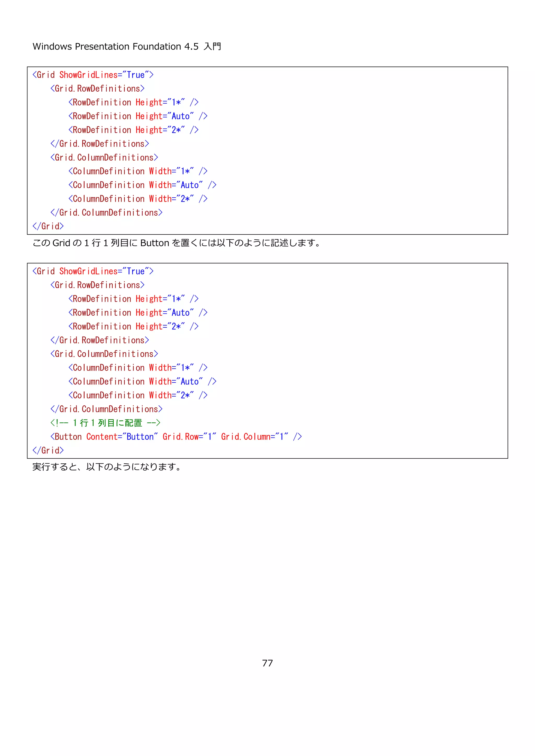Click the page number 77
Viewport: 535px width, 756px height.
tap(267, 663)
